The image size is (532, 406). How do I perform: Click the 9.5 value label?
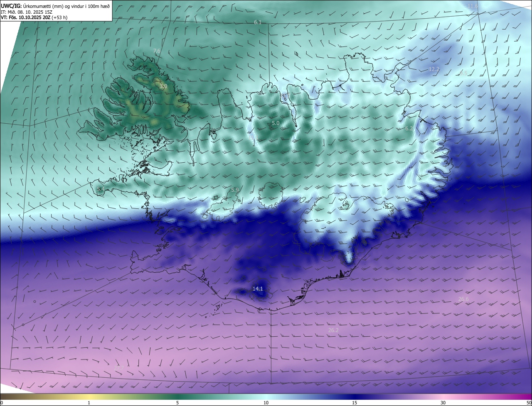pos(463,73)
